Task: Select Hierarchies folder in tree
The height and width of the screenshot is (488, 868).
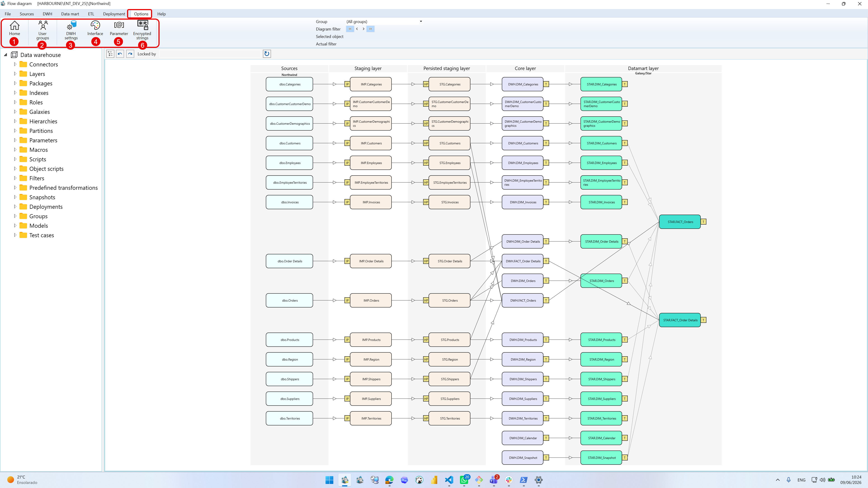Action: tap(43, 121)
